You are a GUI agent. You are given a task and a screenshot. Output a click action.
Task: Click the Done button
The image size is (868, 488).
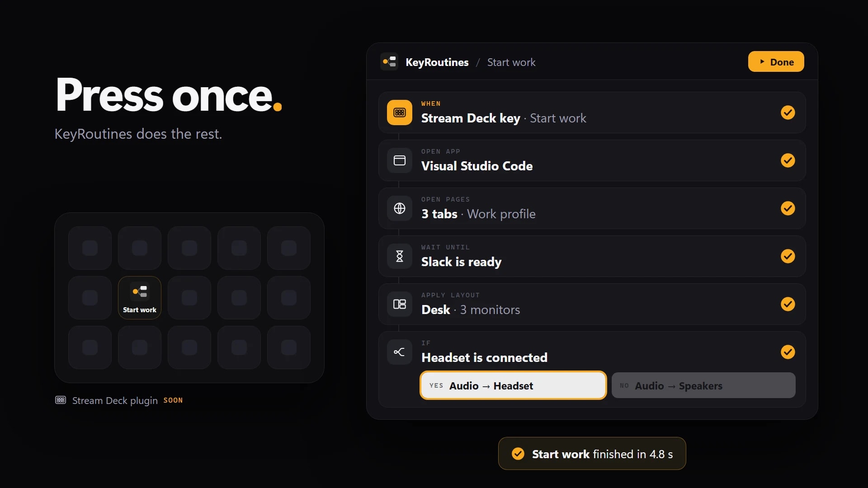point(776,62)
